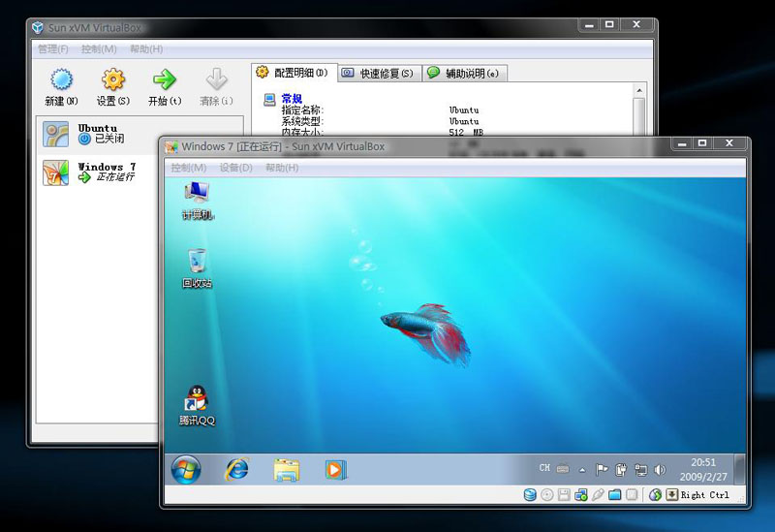775x532 pixels.
Task: Select the Ubuntu virtual machine entry
Action: pos(139,135)
